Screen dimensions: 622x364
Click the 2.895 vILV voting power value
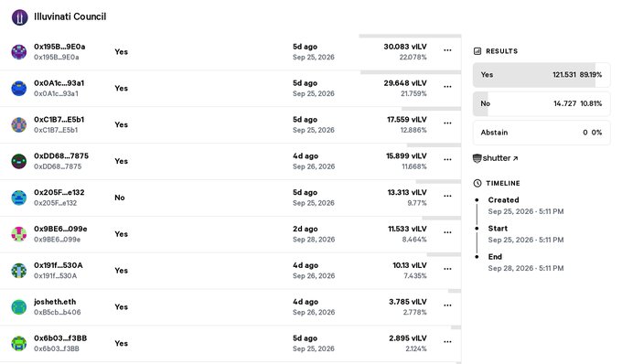click(408, 338)
